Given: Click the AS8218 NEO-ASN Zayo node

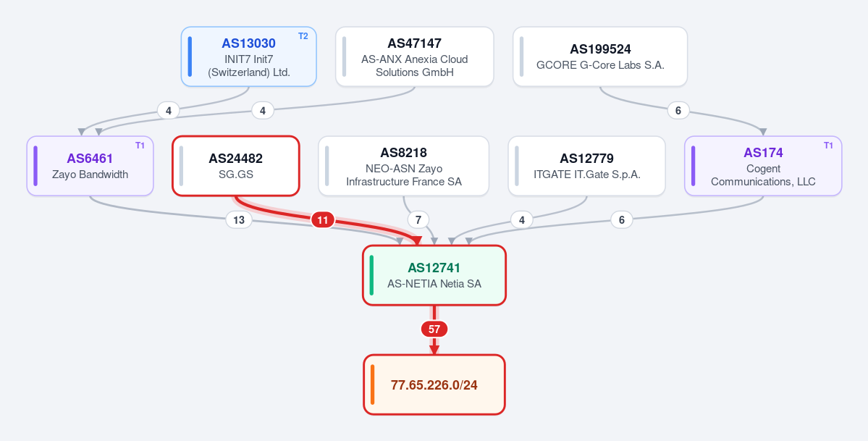Looking at the screenshot, I should coord(403,166).
